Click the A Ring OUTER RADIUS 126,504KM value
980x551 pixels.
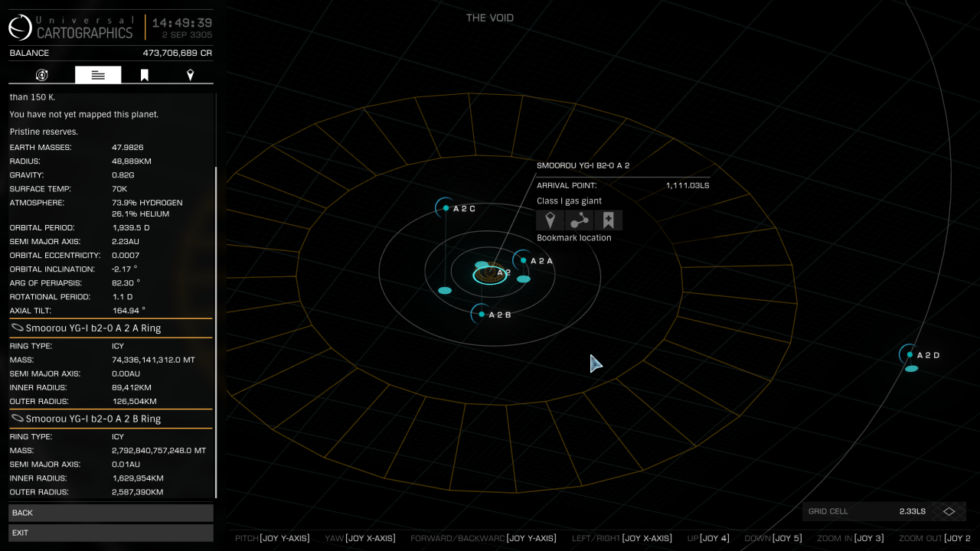click(x=134, y=401)
